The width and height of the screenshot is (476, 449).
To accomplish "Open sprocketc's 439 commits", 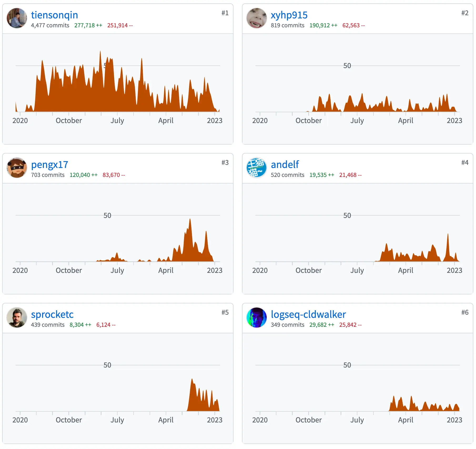I will (48, 325).
